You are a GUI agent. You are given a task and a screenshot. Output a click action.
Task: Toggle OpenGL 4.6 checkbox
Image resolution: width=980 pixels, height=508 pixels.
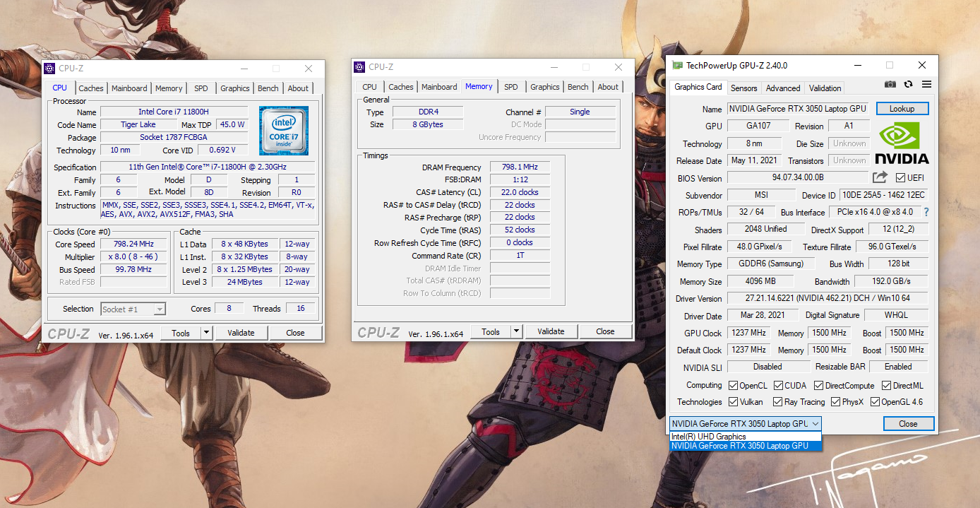[875, 402]
